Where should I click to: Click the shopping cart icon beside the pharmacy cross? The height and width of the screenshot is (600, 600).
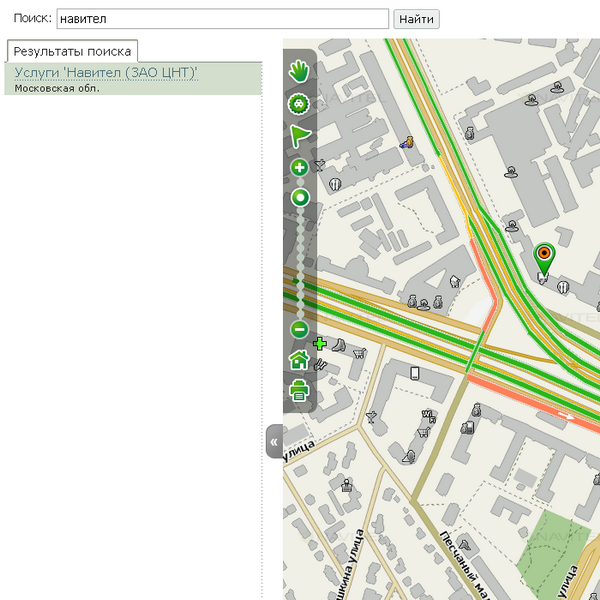[x=358, y=352]
